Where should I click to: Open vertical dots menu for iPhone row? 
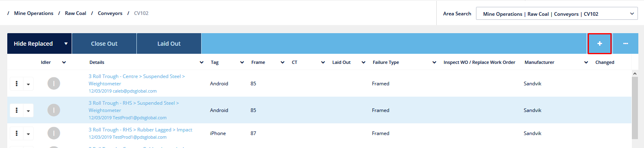click(17, 133)
